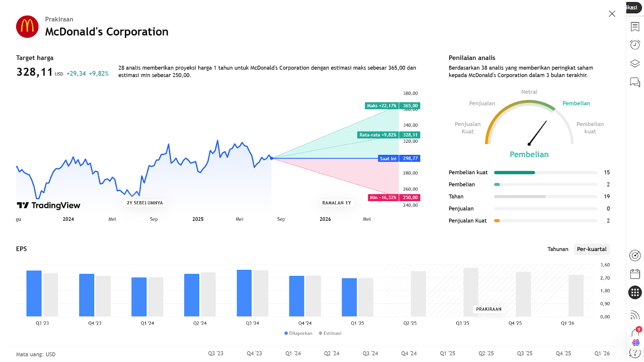
Task: Select the Per-kuartal EPS tab
Action: (x=591, y=249)
